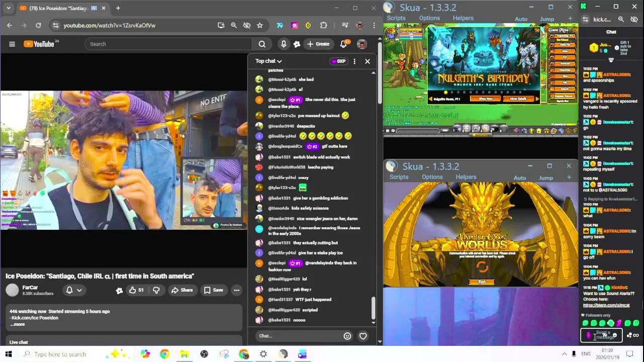Open a new Chrome tab
The image size is (644, 362).
point(118,8)
